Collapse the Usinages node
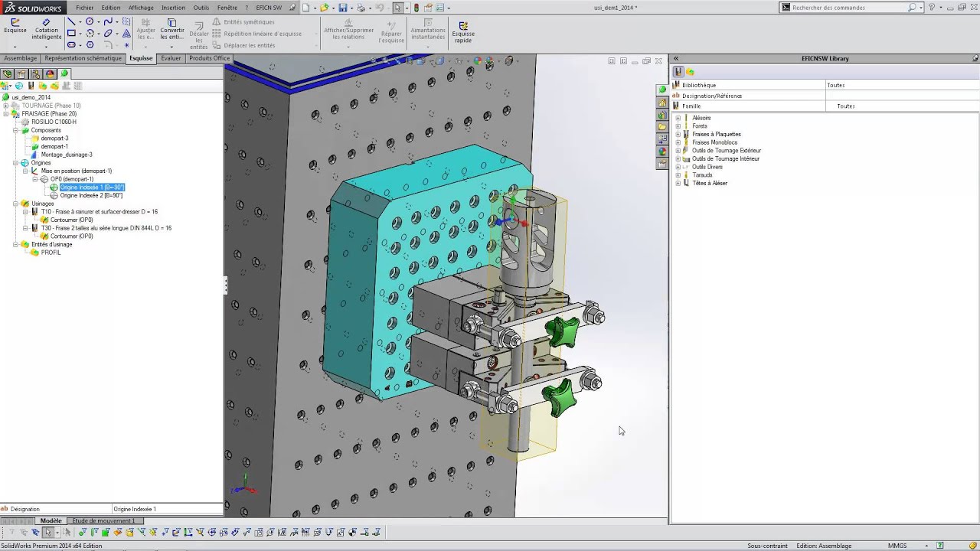 [x=15, y=204]
